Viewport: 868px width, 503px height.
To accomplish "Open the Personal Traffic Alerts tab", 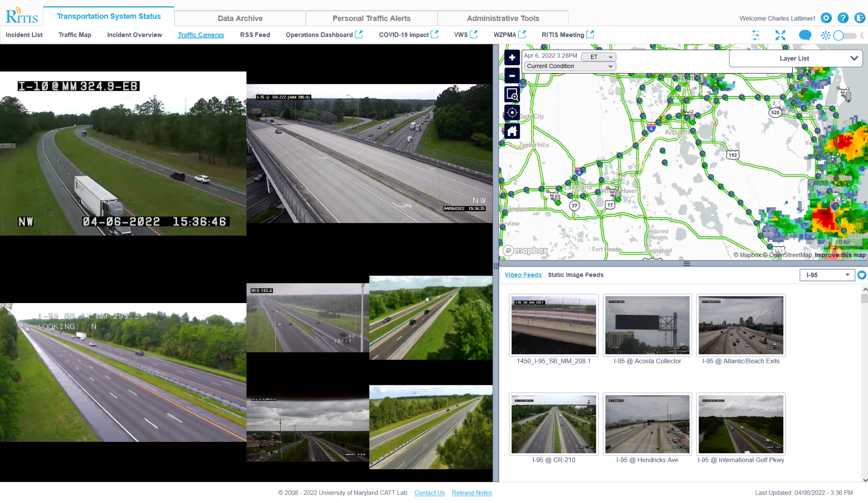I will click(x=371, y=18).
